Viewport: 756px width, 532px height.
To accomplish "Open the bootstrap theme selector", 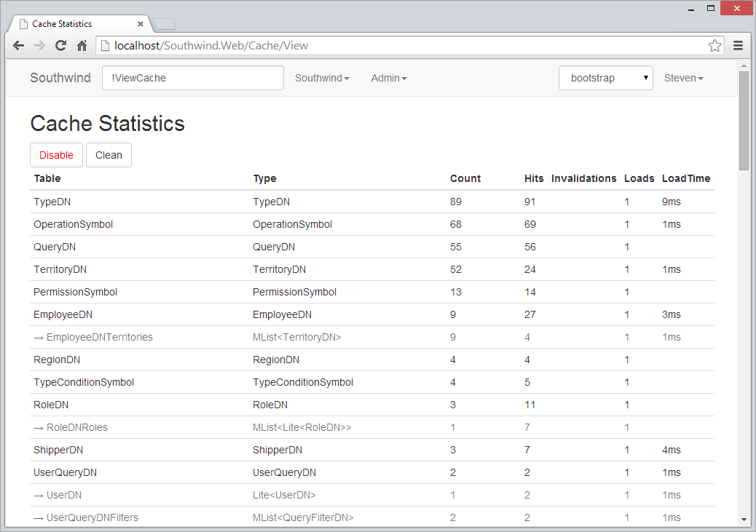I will [x=605, y=78].
